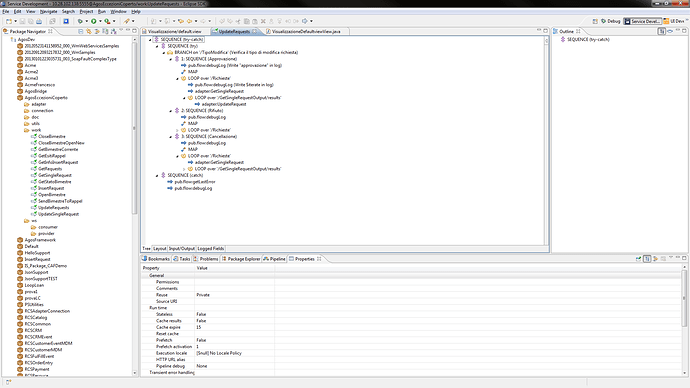Image resolution: width=690 pixels, height=388 pixels.
Task: Open the Run button dropdown arrow
Action: (x=100, y=21)
